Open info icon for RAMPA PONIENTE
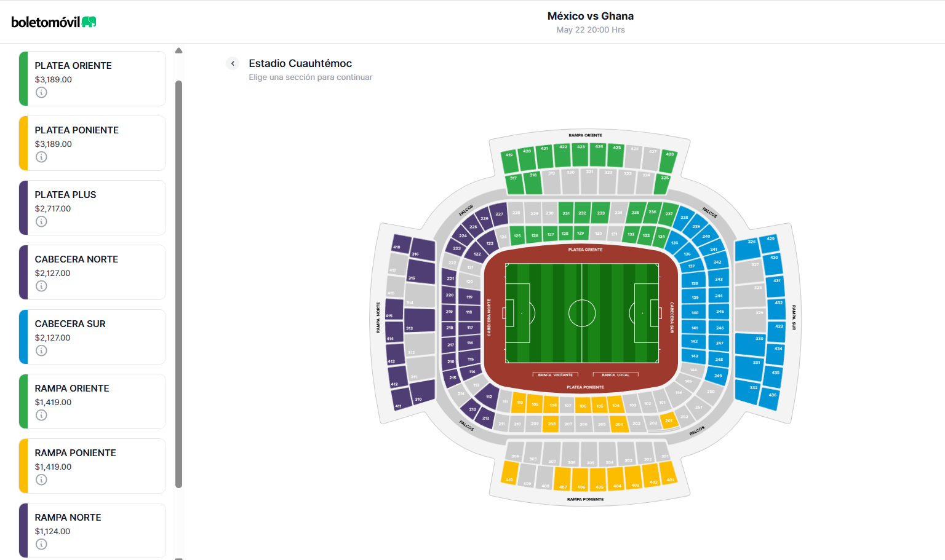The width and height of the screenshot is (945, 560). 41,479
